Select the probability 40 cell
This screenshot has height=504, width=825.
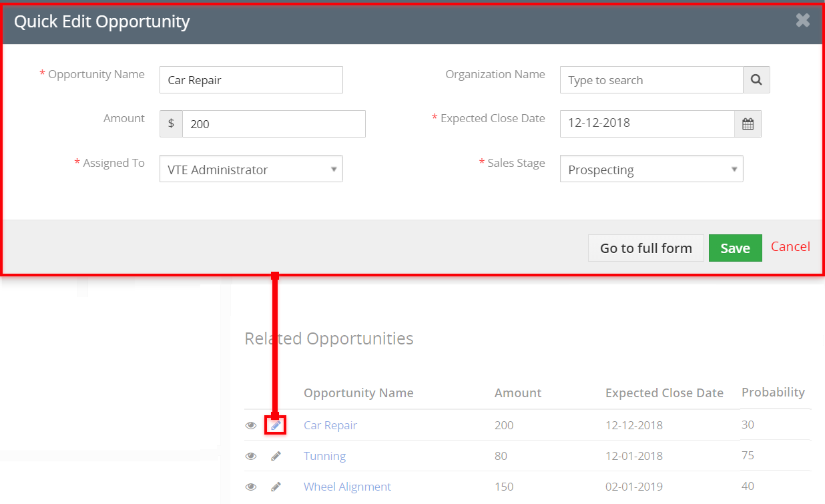pos(748,486)
